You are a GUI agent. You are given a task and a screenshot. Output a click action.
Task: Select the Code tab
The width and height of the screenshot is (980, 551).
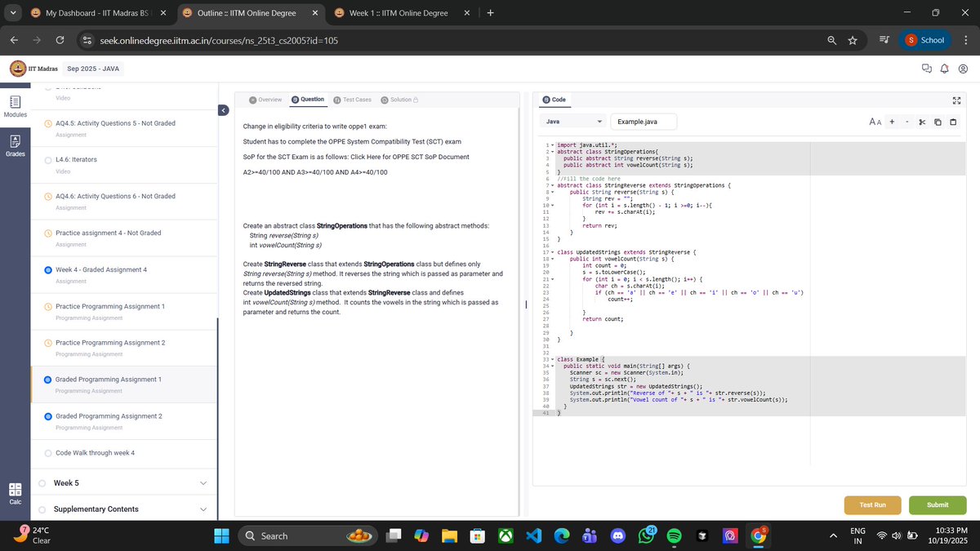(x=554, y=100)
